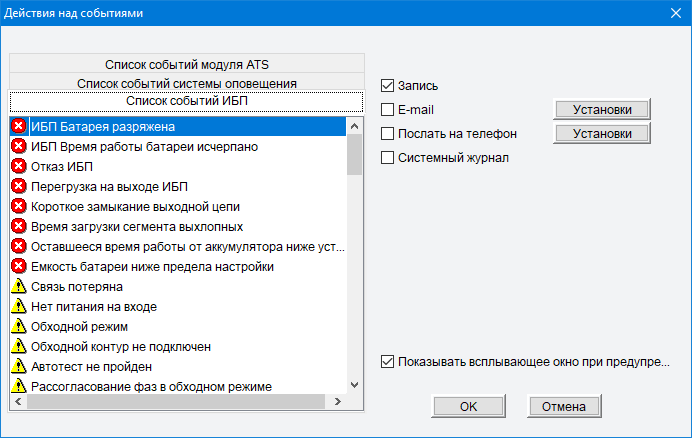Click warning icon next to 'Автотест не пройден'
Image resolution: width=692 pixels, height=438 pixels.
click(18, 366)
